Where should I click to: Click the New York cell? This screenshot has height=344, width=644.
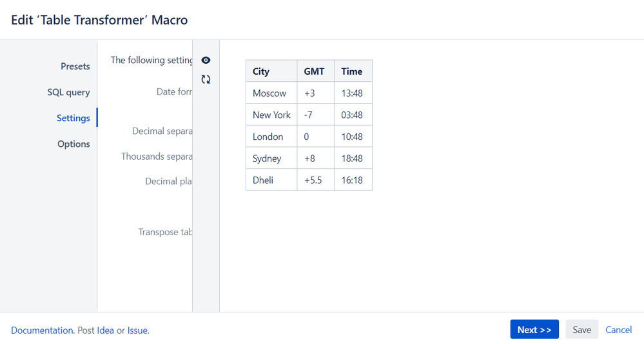coord(271,115)
